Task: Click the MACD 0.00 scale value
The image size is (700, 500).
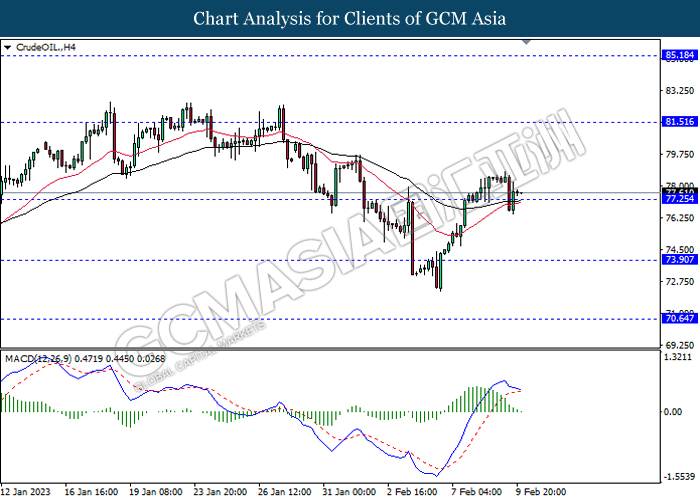Action: pos(673,412)
